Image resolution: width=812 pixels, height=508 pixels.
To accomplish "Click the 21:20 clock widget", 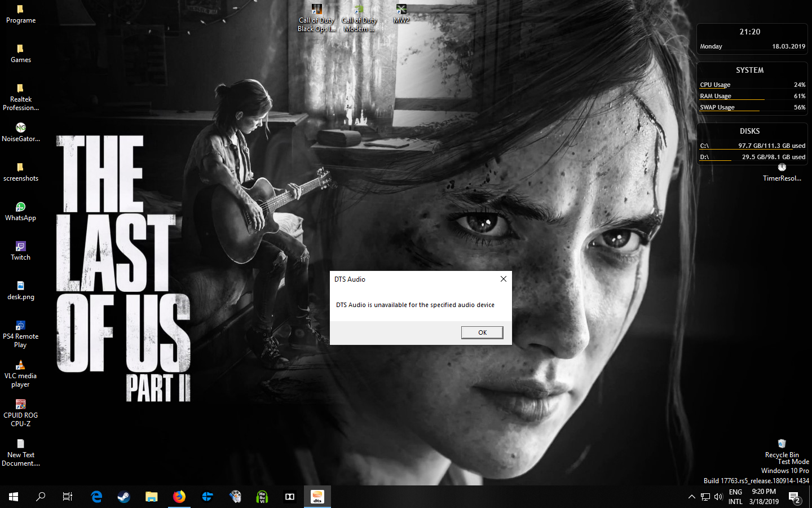I will coord(750,32).
